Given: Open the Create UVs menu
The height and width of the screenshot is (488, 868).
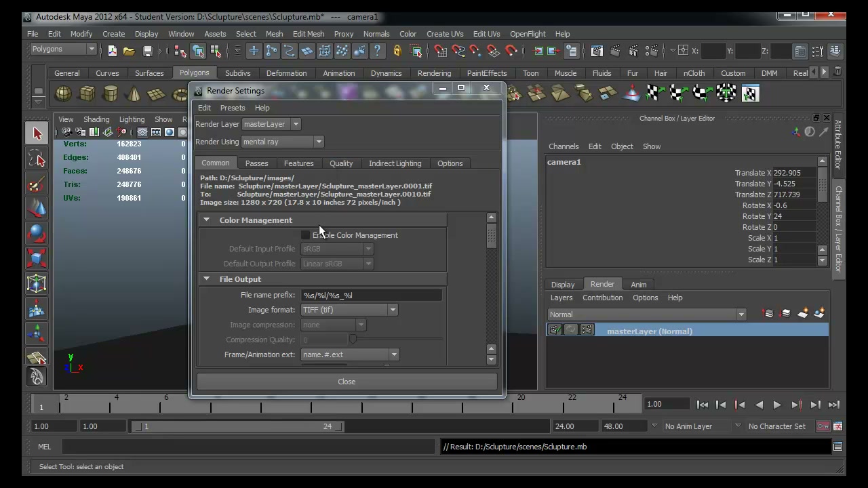Looking at the screenshot, I should click(445, 34).
